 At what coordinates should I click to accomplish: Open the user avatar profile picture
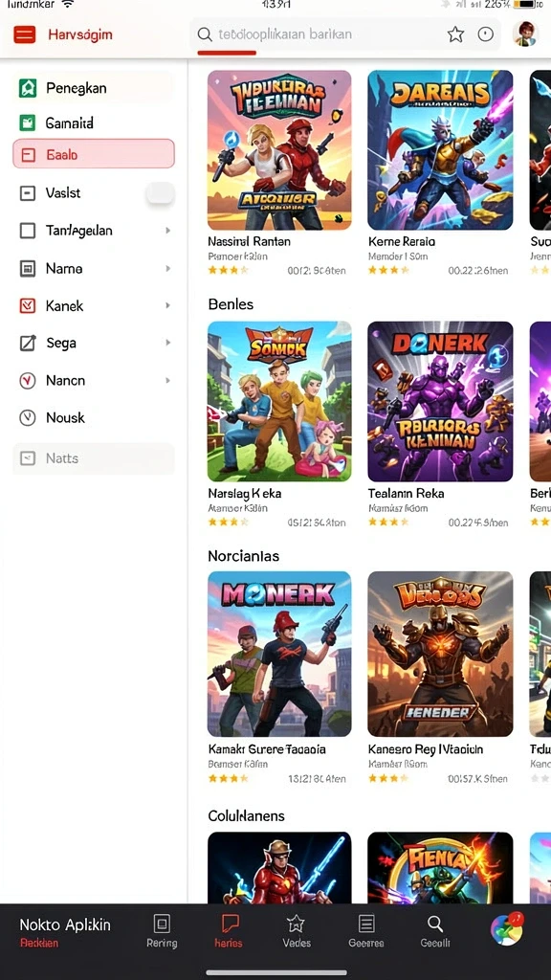click(x=525, y=33)
